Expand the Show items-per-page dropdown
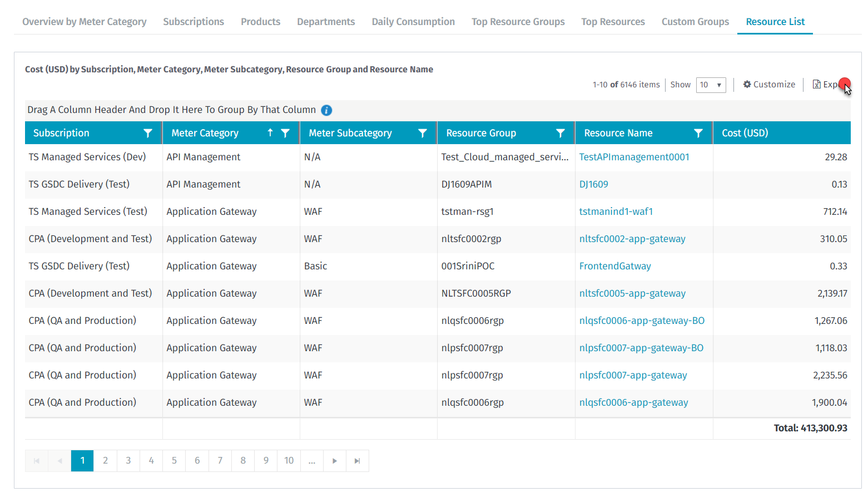The width and height of the screenshot is (868, 492). [711, 85]
